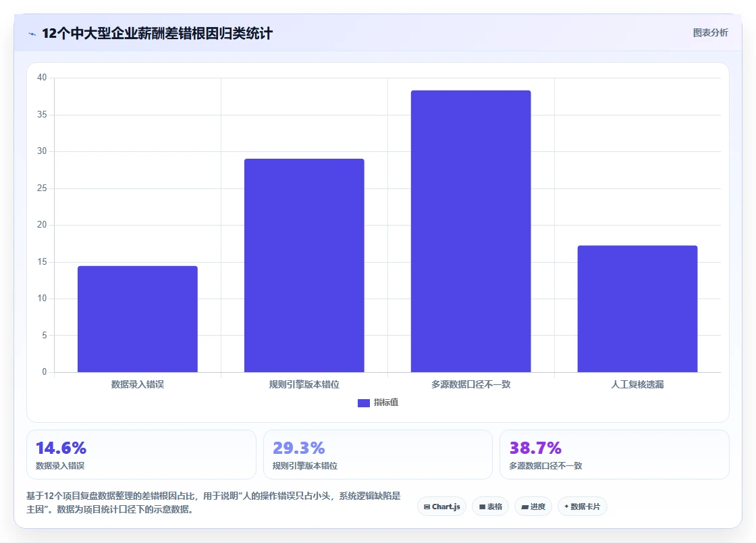This screenshot has height=543, width=756.
Task: Click the 规则引擎版本错位 caption under 29.3%
Action: pos(304,466)
